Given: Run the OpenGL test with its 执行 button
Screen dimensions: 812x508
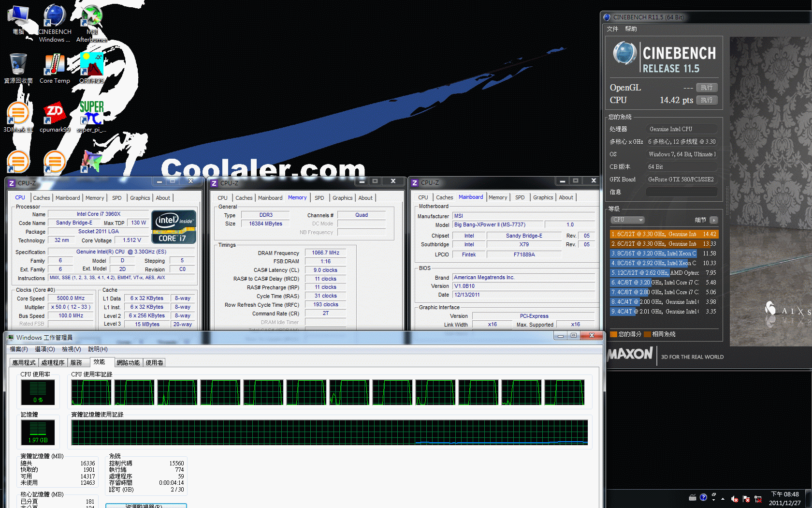Looking at the screenshot, I should tap(707, 88).
